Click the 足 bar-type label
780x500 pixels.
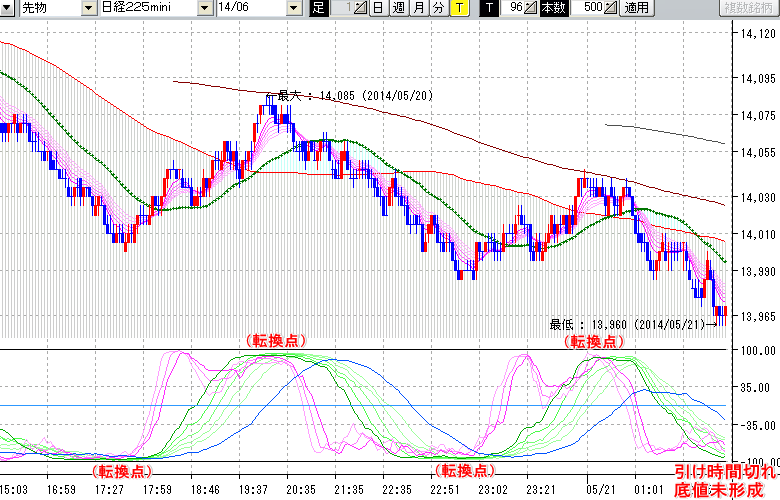(x=318, y=8)
